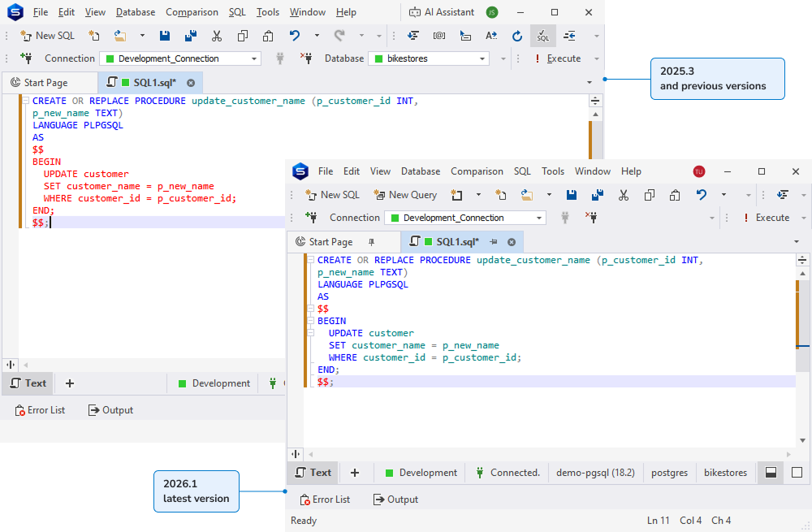Click Output in back window

click(110, 410)
